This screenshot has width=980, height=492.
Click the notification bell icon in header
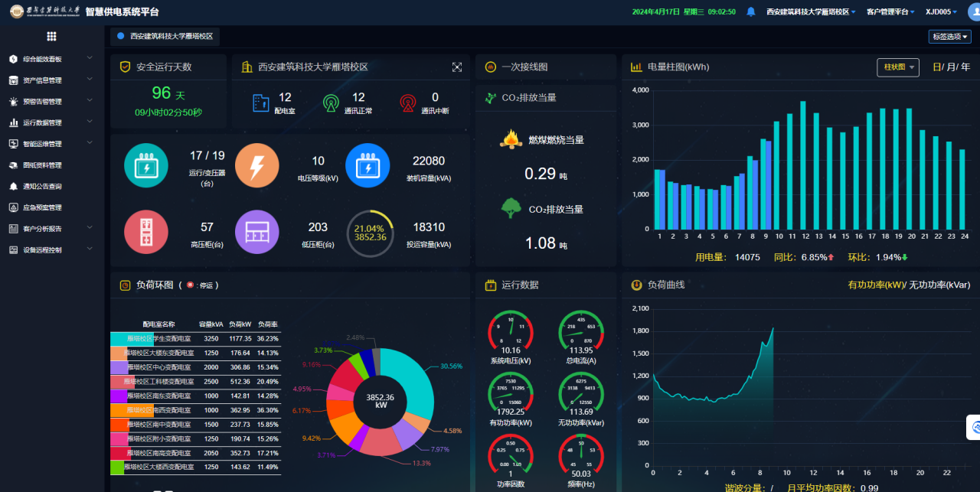pyautogui.click(x=751, y=11)
